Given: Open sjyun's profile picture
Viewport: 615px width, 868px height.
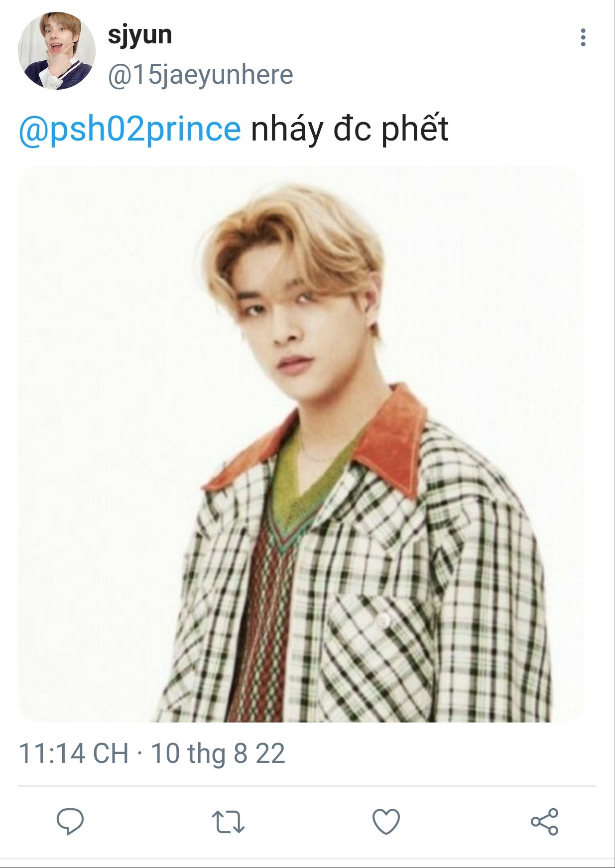Looking at the screenshot, I should (56, 51).
